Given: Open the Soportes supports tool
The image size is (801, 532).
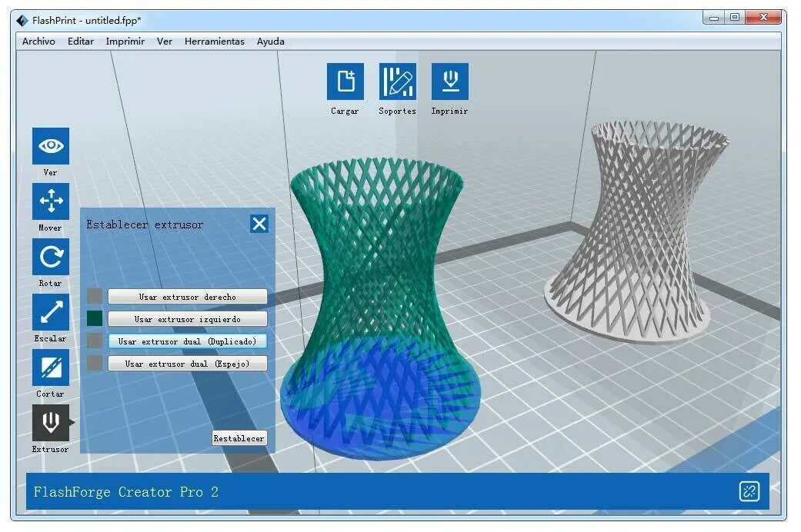Looking at the screenshot, I should pos(398,81).
